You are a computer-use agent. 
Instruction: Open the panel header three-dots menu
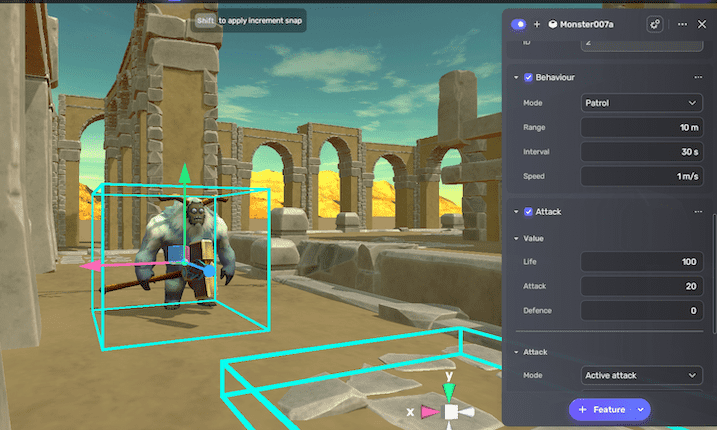click(682, 23)
